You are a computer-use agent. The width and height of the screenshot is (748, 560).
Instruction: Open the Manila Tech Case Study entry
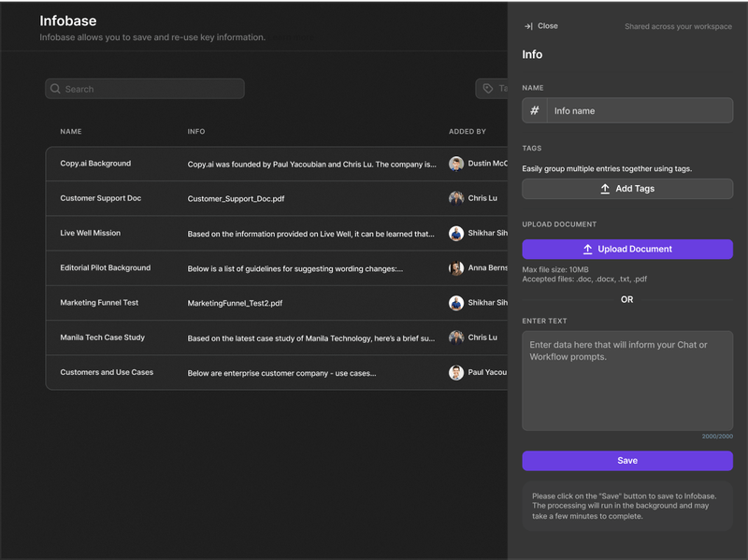coord(234,337)
